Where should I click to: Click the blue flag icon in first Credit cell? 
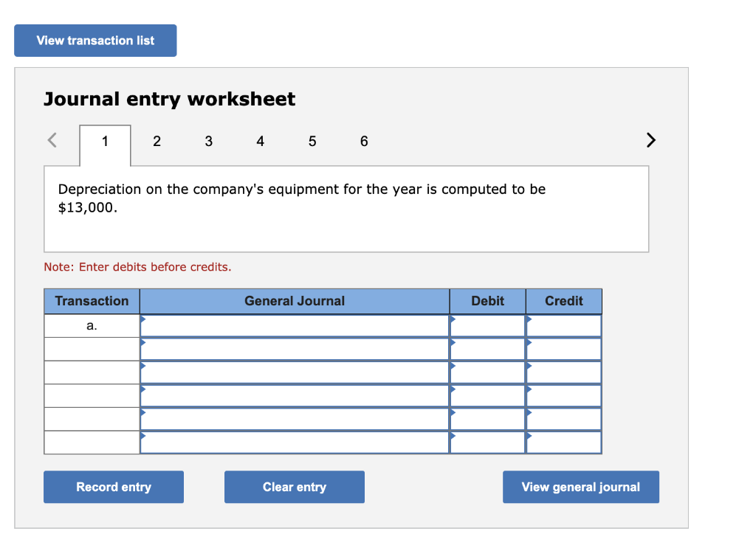tap(529, 320)
